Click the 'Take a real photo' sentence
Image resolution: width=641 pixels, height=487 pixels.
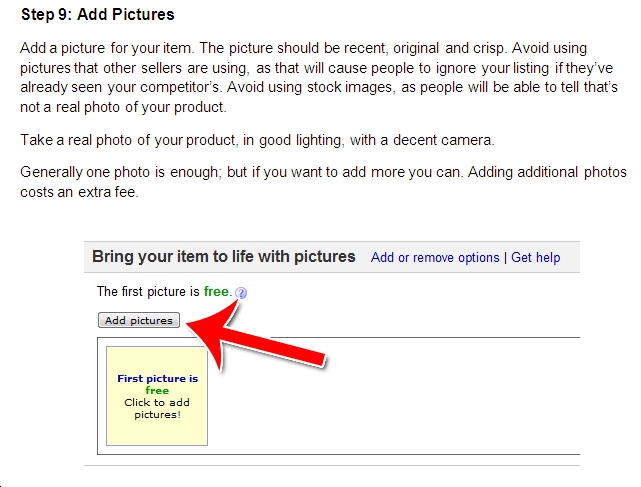(257, 140)
